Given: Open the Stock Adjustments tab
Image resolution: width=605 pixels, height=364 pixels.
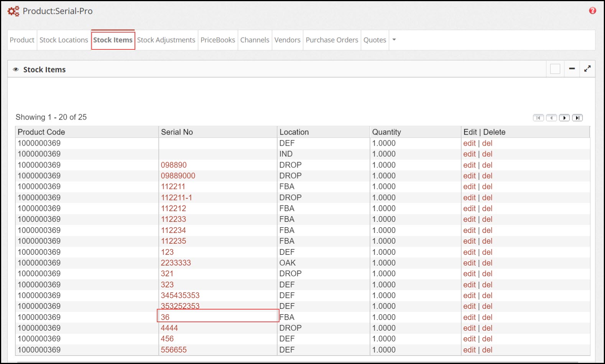Looking at the screenshot, I should [166, 40].
